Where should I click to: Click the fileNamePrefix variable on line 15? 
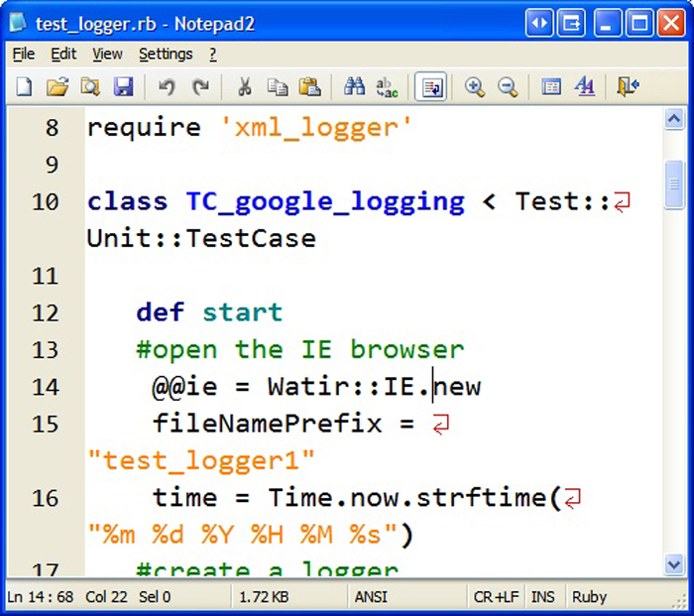[x=268, y=424]
